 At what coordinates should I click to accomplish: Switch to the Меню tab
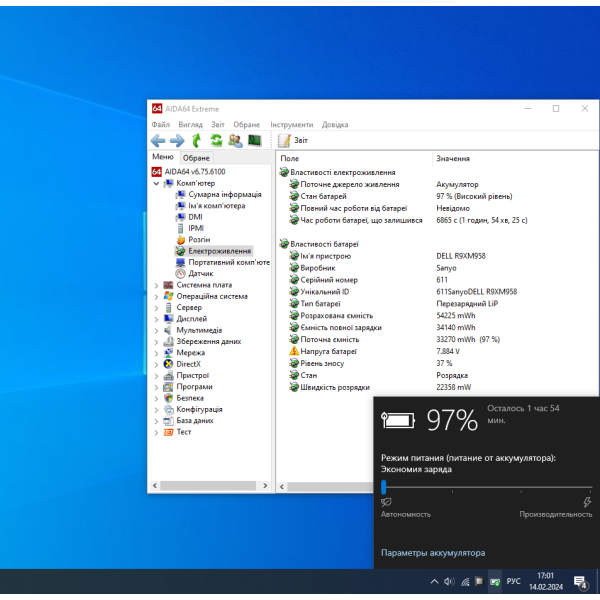[x=163, y=157]
